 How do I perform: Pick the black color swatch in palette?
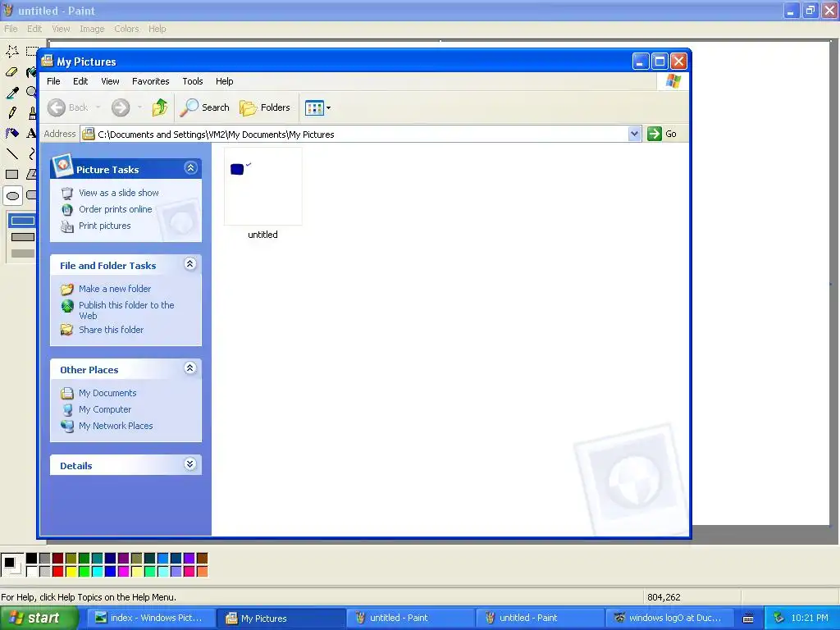pyautogui.click(x=32, y=558)
